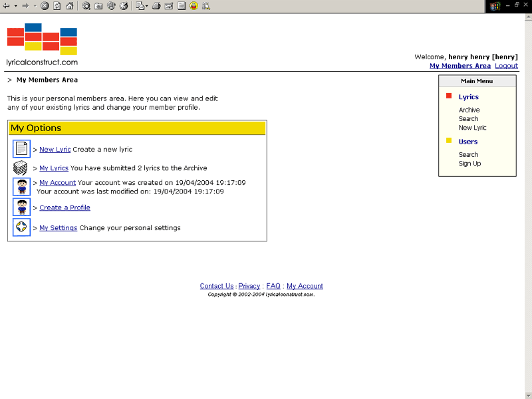Click the lyricalconstruct.com logo
The height and width of the screenshot is (399, 532).
pyautogui.click(x=42, y=45)
